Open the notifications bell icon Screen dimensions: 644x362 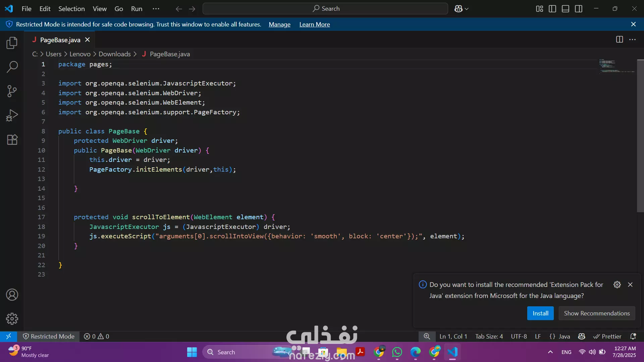633,336
